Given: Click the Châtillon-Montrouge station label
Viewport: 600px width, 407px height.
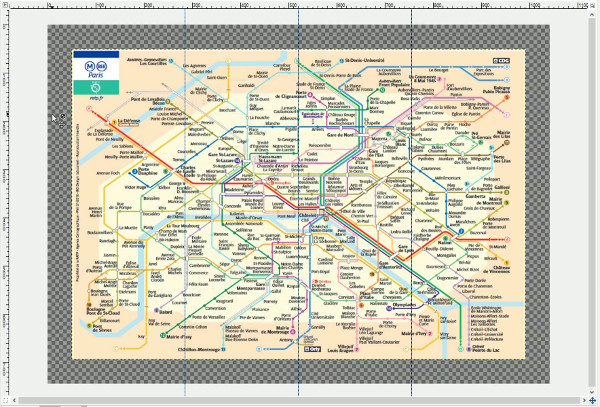Looking at the screenshot, I should [199, 349].
